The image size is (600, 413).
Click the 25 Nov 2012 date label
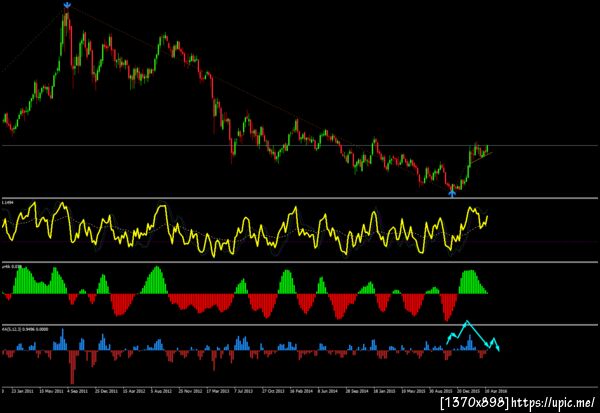(x=190, y=391)
